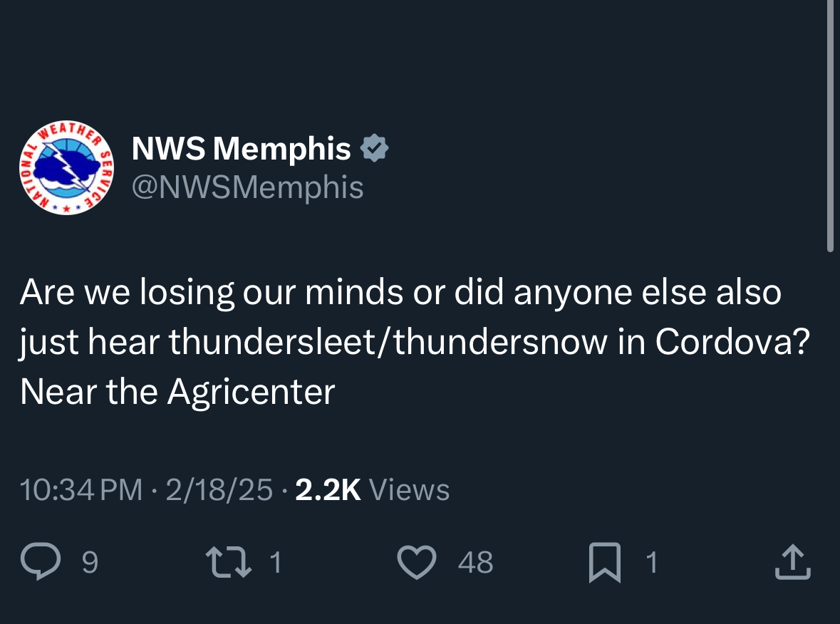Click the 10:34 PM timestamp
The image size is (840, 624).
81,489
